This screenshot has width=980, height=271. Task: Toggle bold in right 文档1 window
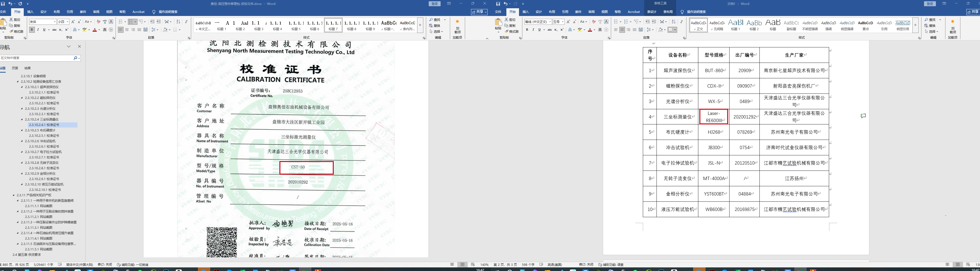click(x=527, y=30)
